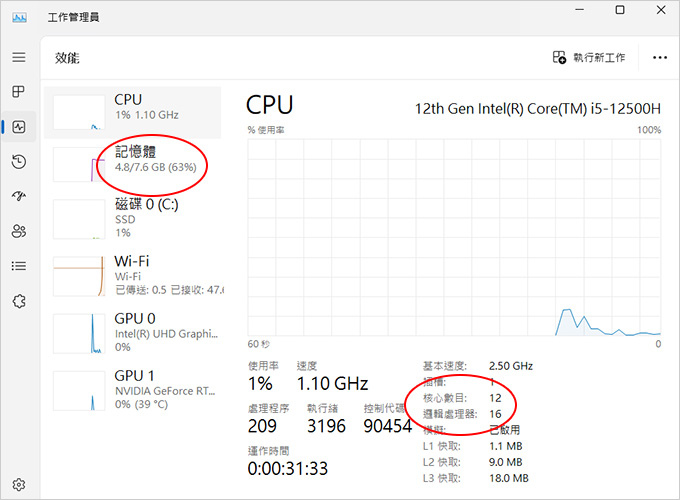Click the large CPU usage graph
This screenshot has width=680, height=500.
[x=454, y=237]
